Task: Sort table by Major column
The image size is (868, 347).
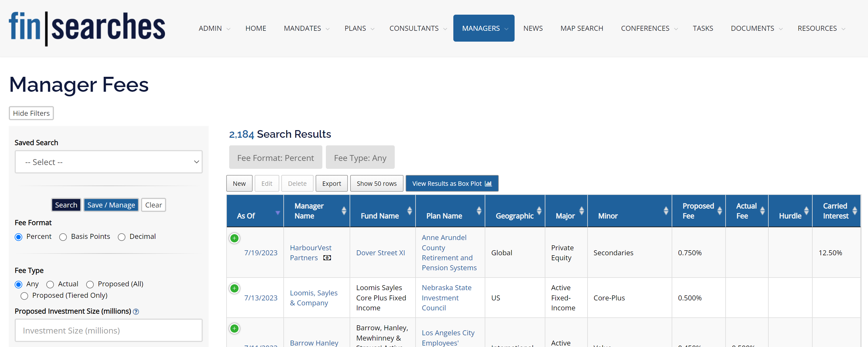Action: [582, 211]
